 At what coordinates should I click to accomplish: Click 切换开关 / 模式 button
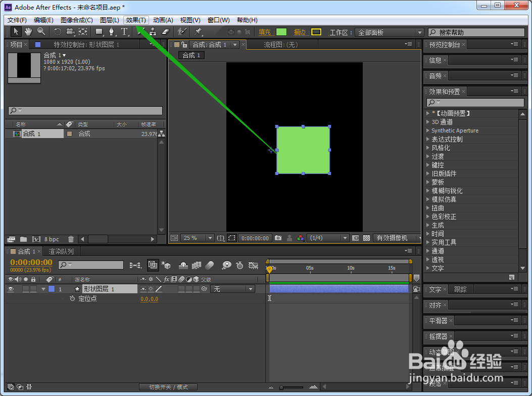168,387
